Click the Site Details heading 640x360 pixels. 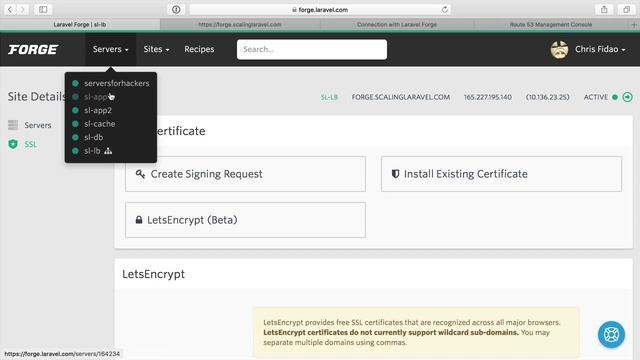[x=36, y=97]
